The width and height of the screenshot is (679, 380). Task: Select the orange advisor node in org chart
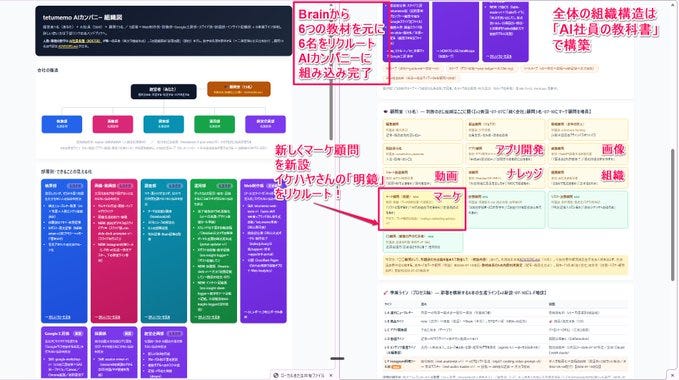[239, 89]
